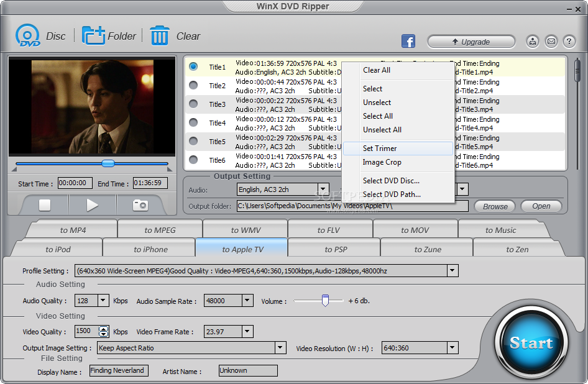Open the Audio Sample Rate dropdown
The image size is (588, 384).
tap(247, 300)
